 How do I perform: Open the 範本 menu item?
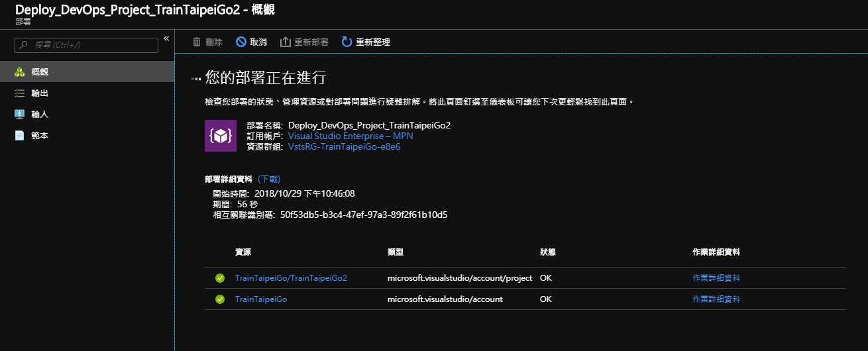(87, 135)
